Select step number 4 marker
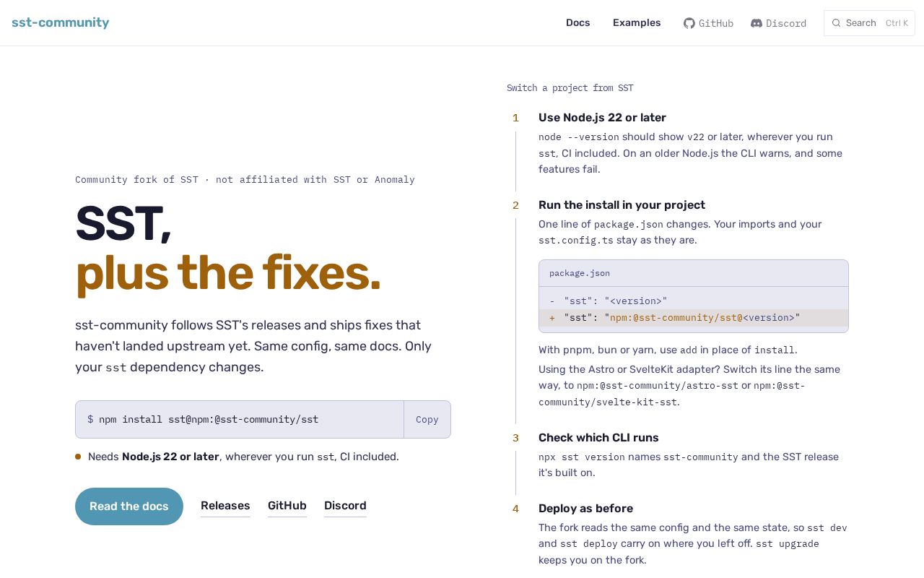 tap(515, 509)
